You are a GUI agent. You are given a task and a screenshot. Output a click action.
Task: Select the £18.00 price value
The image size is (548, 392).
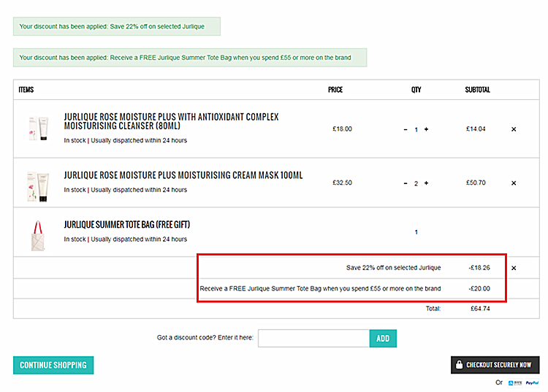[342, 128]
